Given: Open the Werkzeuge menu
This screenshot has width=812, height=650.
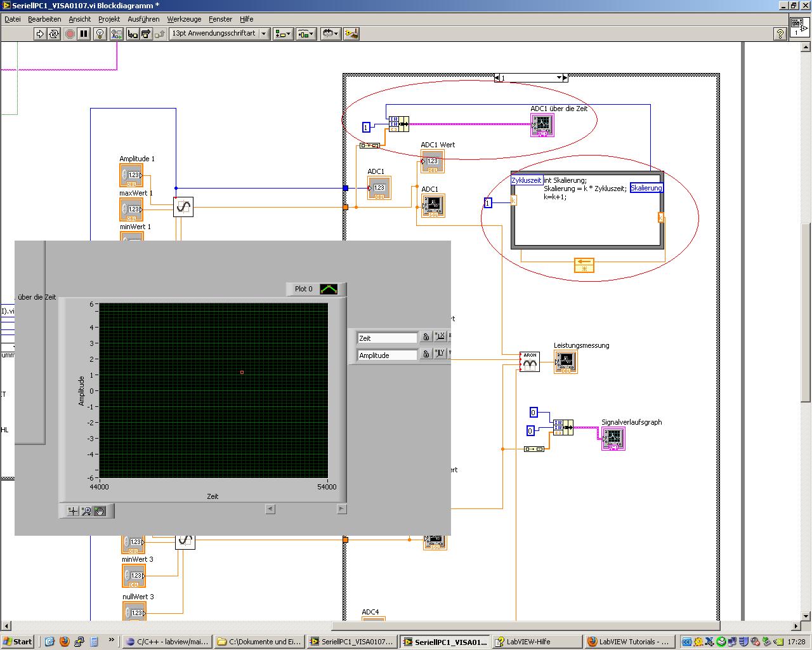Looking at the screenshot, I should coord(184,19).
